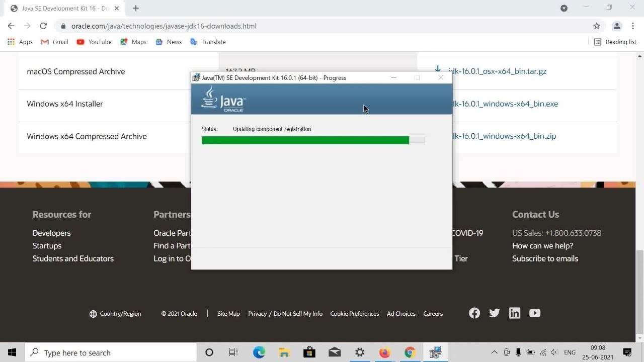Viewport: 644px width, 362px height.
Task: Open Oracle LinkedIn page icon
Action: (x=515, y=313)
